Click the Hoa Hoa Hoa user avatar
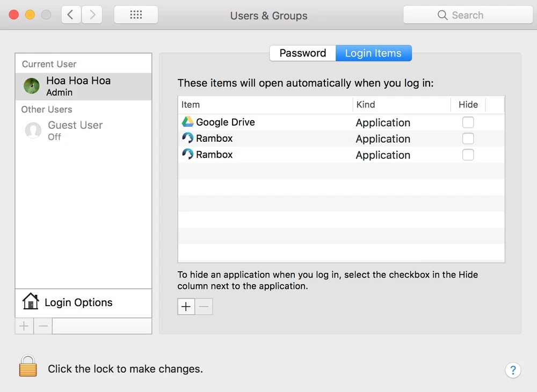 (32, 86)
